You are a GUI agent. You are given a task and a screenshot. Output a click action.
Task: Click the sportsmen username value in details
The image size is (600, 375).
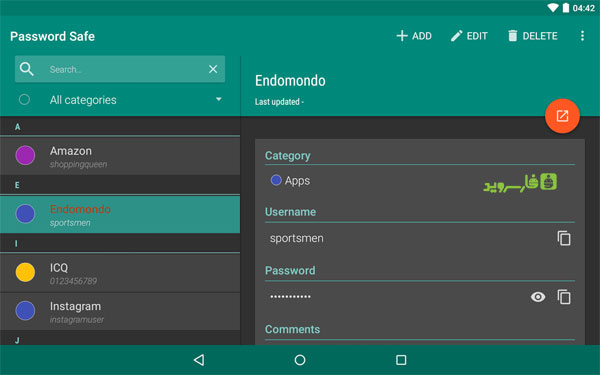pos(297,238)
